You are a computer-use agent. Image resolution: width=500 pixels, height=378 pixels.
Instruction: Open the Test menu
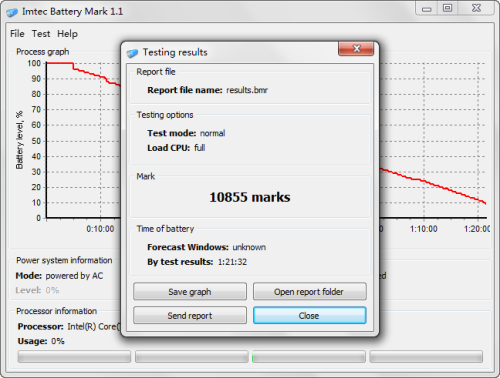tap(41, 34)
